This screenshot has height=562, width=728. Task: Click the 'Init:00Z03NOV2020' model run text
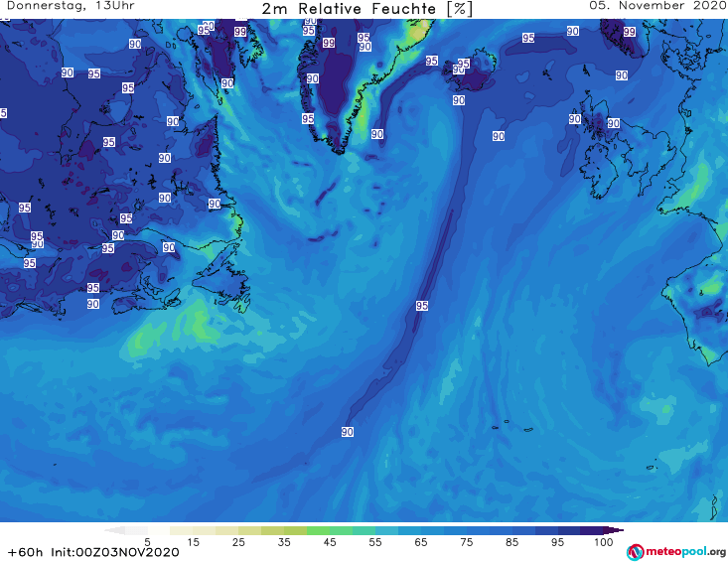point(114,552)
